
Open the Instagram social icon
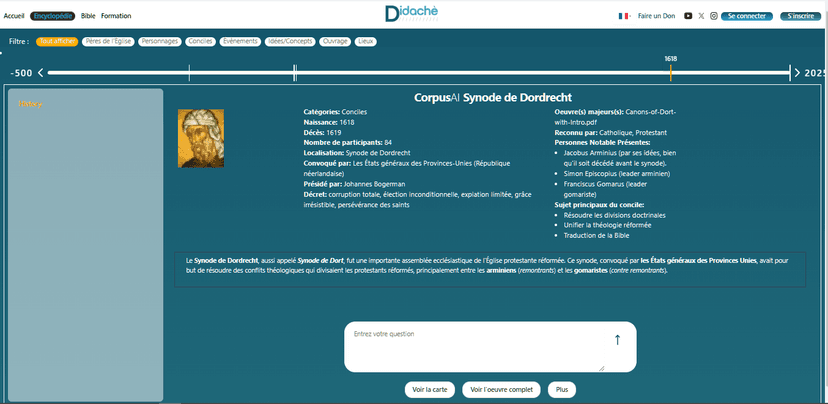(713, 16)
